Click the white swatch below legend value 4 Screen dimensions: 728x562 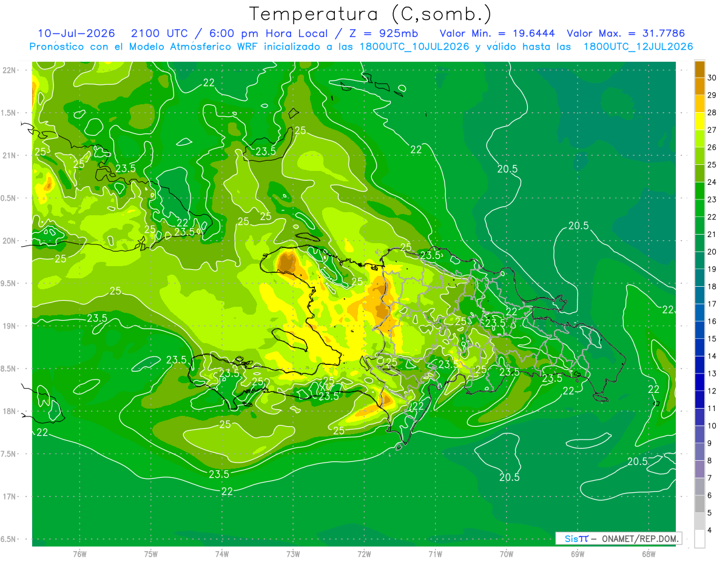(699, 539)
